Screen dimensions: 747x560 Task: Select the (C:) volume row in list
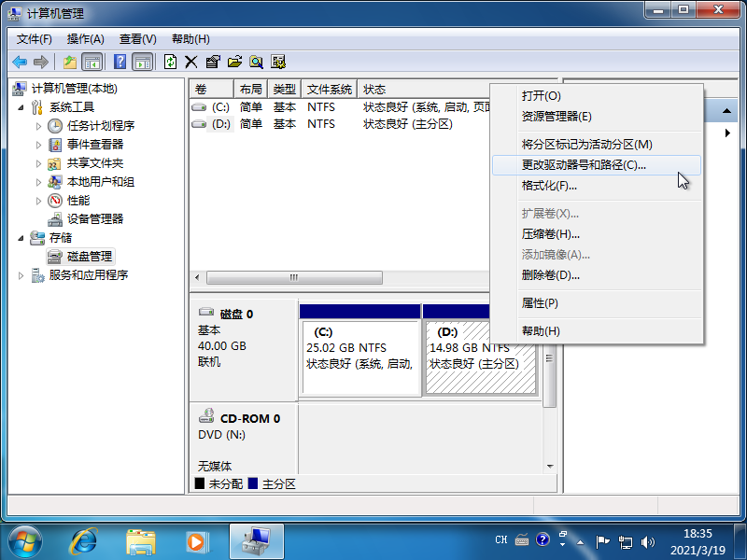click(340, 107)
